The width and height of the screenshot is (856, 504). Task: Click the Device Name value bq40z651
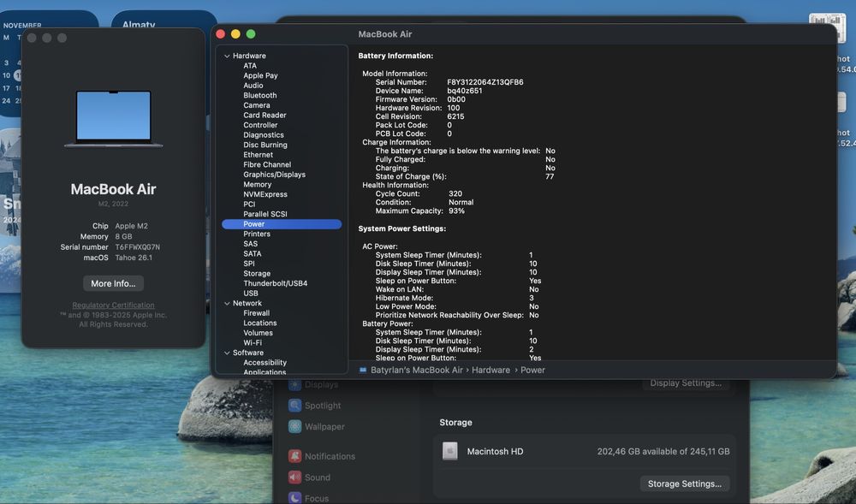pyautogui.click(x=465, y=91)
